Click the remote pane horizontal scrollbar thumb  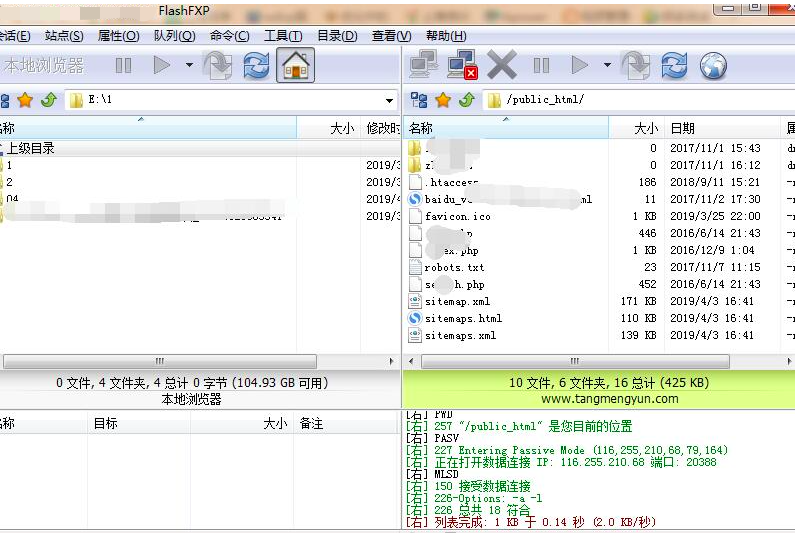click(575, 361)
